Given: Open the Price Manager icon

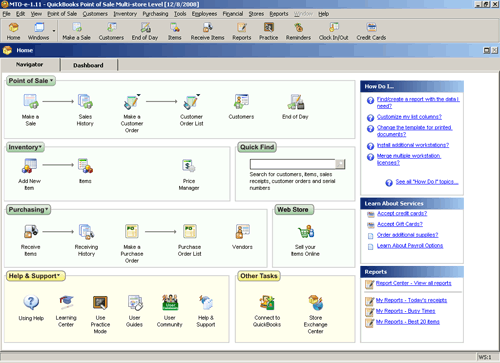Looking at the screenshot, I should point(189,166).
